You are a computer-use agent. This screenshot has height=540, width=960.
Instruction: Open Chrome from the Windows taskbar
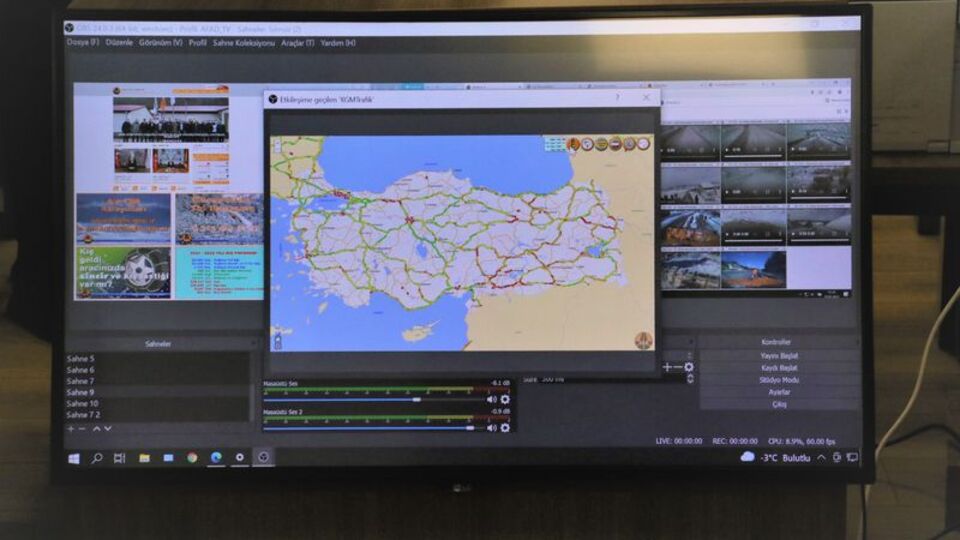tap(192, 457)
